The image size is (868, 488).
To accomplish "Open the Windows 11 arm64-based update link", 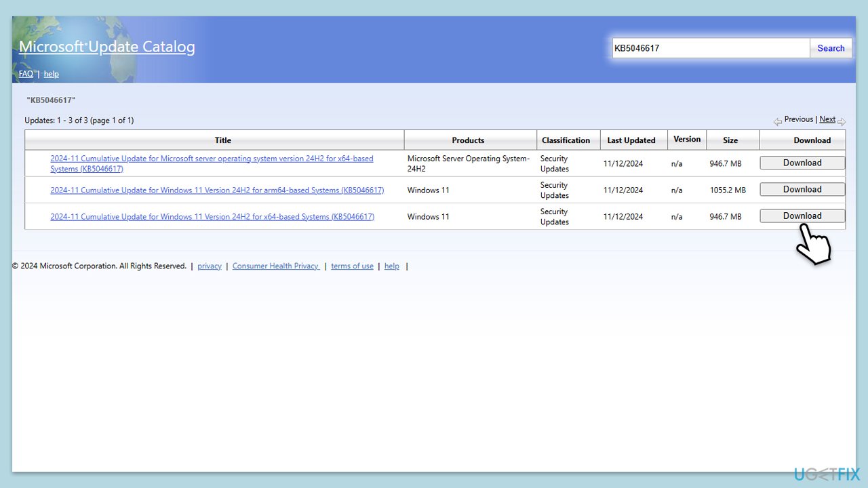I will pyautogui.click(x=217, y=190).
